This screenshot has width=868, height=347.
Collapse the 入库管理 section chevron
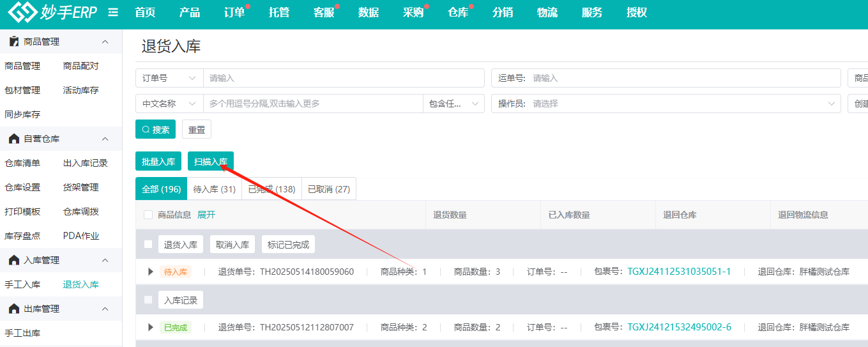(x=105, y=260)
